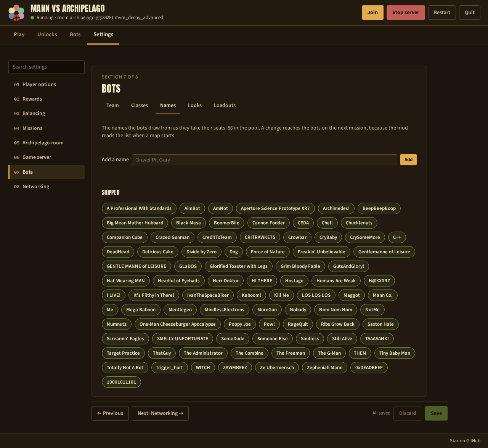Image resolution: width=488 pixels, height=448 pixels.
Task: Click the Companion Cube chip
Action: click(125, 237)
